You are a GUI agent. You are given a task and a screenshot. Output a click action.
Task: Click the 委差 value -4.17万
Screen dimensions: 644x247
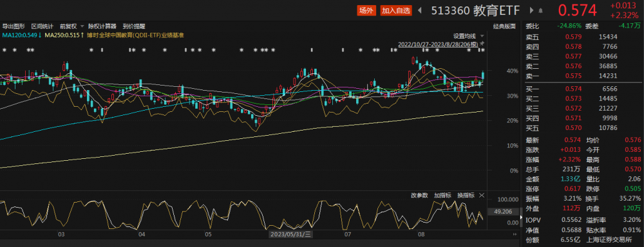(630, 26)
